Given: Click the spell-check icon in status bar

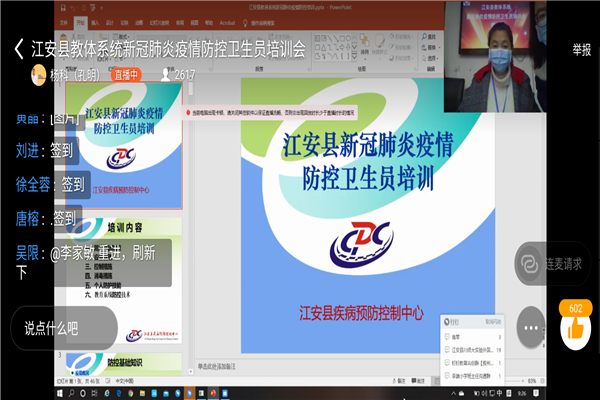Looking at the screenshot, I should [x=108, y=381].
